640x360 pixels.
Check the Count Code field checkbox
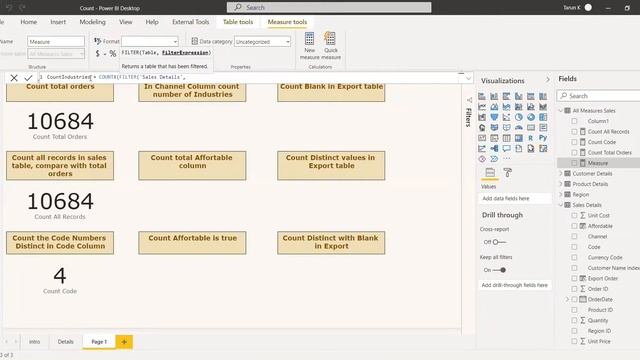[574, 142]
